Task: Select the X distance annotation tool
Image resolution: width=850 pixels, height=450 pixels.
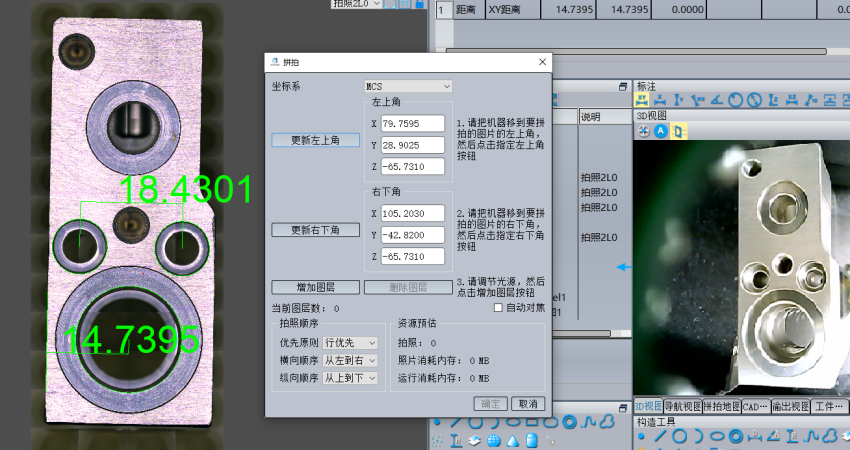Action: pyautogui.click(x=660, y=100)
